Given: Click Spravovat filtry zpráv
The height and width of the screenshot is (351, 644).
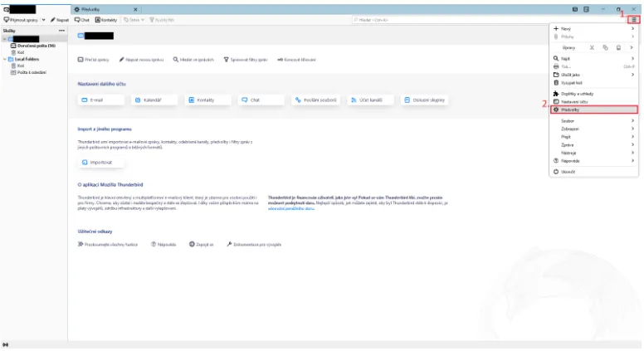Looking at the screenshot, I should pos(246,60).
